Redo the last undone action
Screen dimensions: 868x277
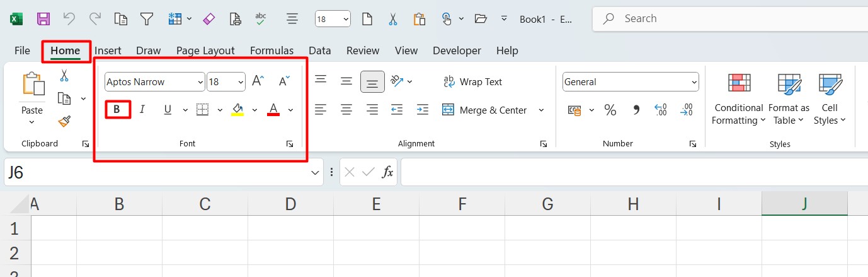coord(95,19)
